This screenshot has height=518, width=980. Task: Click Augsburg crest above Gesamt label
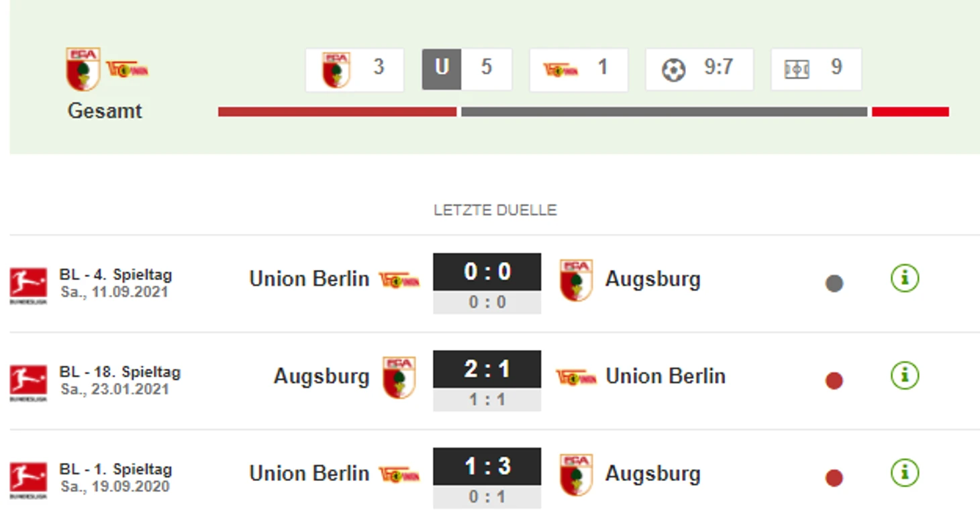tap(83, 69)
